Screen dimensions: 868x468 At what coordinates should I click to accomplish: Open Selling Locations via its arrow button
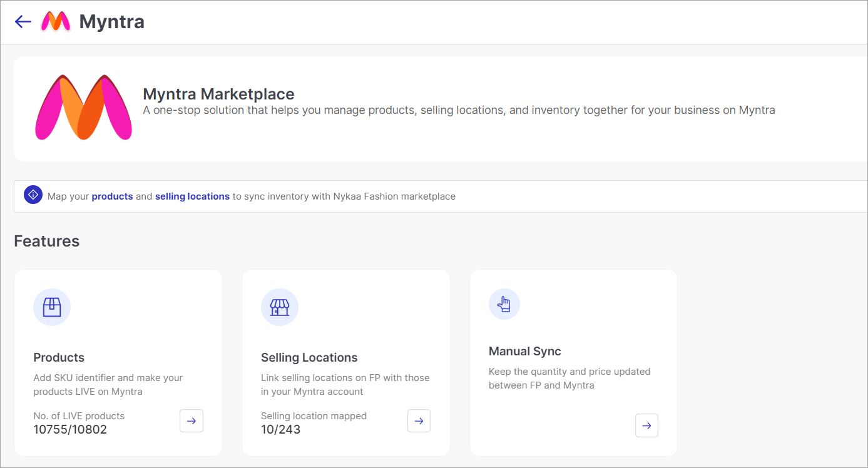coord(419,421)
